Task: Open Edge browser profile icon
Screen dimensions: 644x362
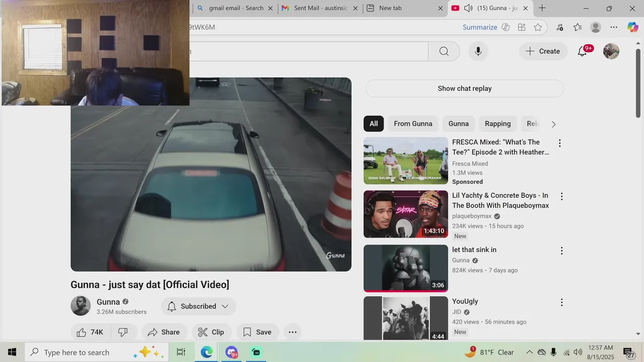Action: pos(595,27)
